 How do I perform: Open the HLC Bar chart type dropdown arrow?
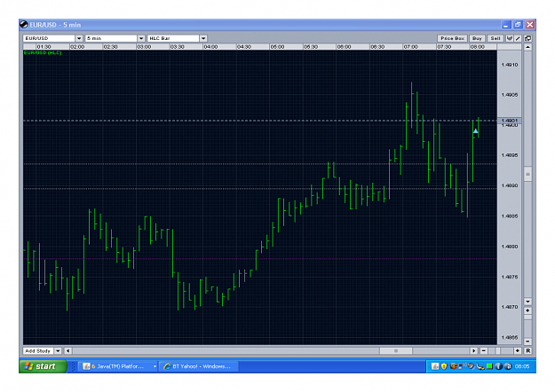coord(203,38)
